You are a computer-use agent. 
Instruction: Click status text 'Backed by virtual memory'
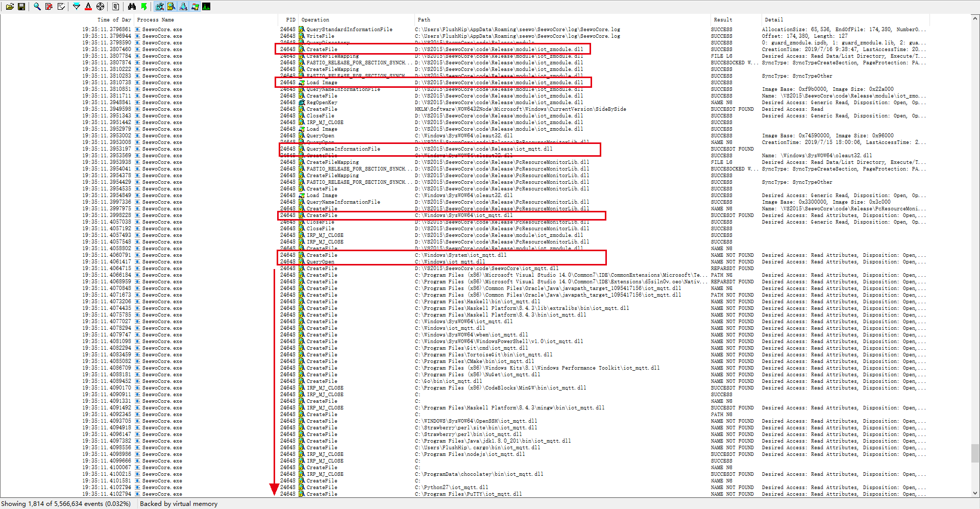coord(179,504)
